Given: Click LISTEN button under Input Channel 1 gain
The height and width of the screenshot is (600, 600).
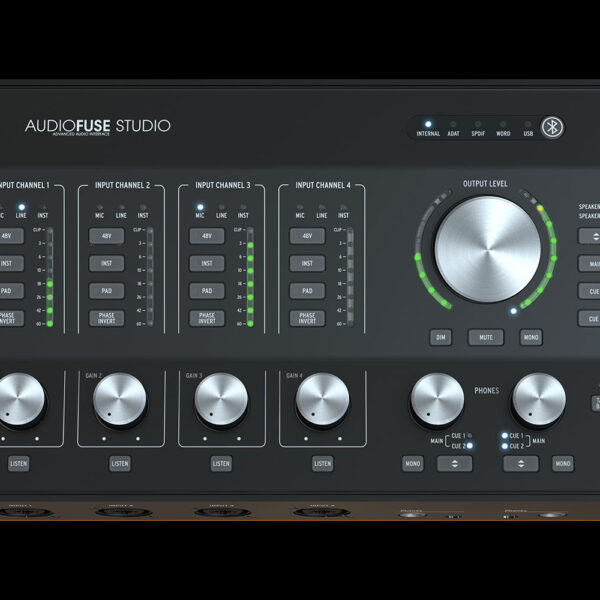Looking at the screenshot, I should [x=19, y=464].
